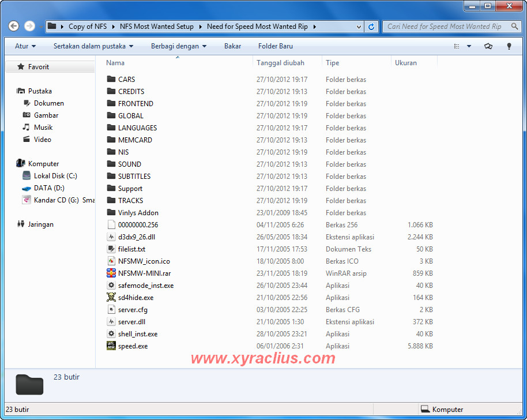Navigate to NFS Most Wanted Setup breadcrumb
The image size is (527, 420).
(157, 27)
